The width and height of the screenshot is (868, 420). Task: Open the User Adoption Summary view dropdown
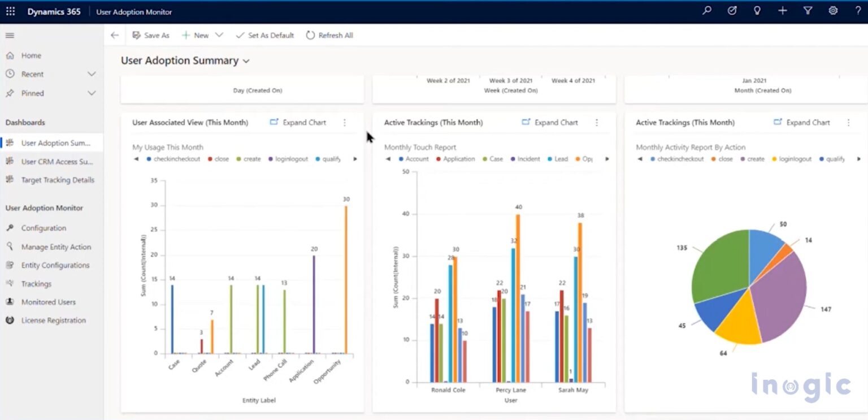pyautogui.click(x=245, y=60)
